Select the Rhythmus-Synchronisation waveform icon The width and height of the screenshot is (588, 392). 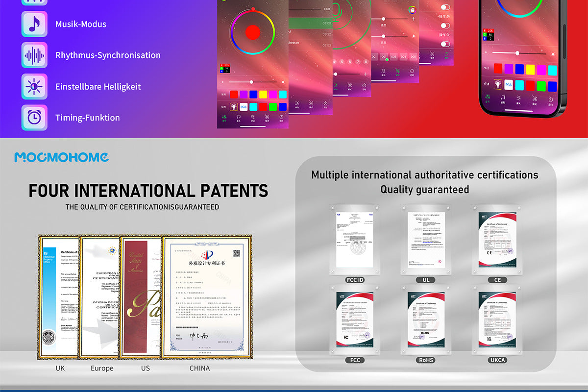pyautogui.click(x=34, y=55)
